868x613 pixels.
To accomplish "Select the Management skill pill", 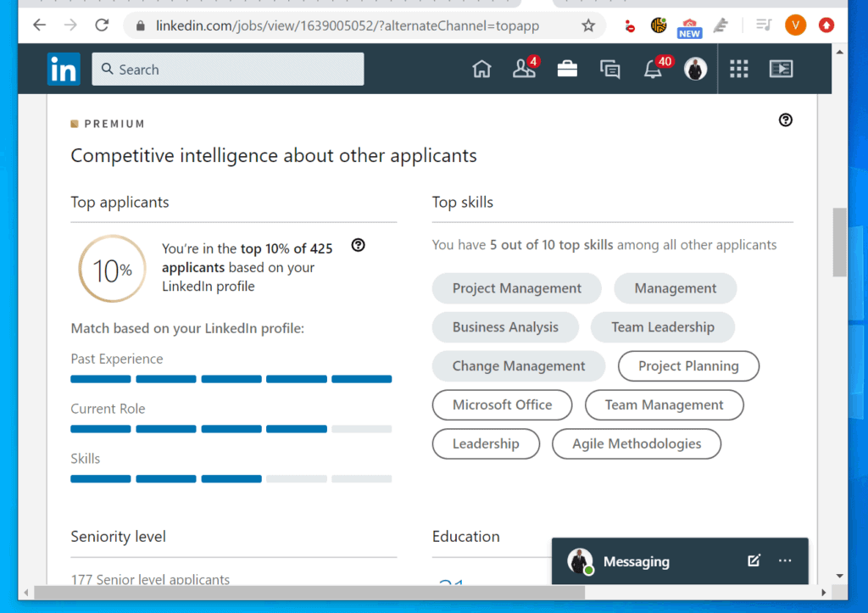I will 676,288.
